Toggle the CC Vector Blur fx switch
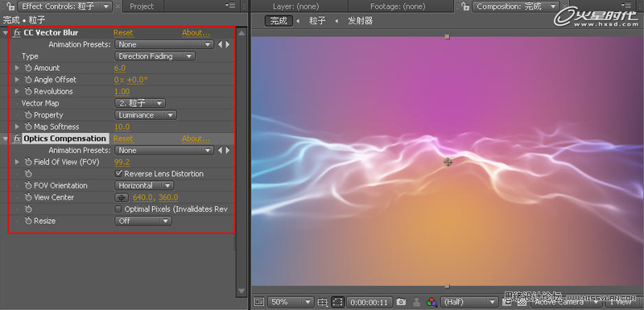 [x=16, y=33]
